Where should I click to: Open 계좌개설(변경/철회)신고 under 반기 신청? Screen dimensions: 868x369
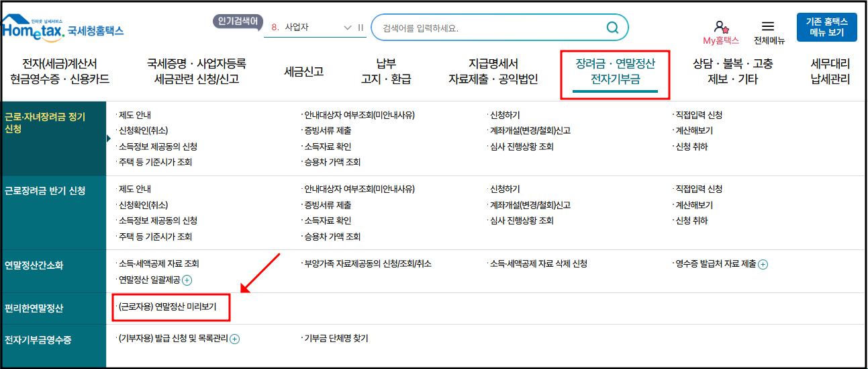[530, 205]
